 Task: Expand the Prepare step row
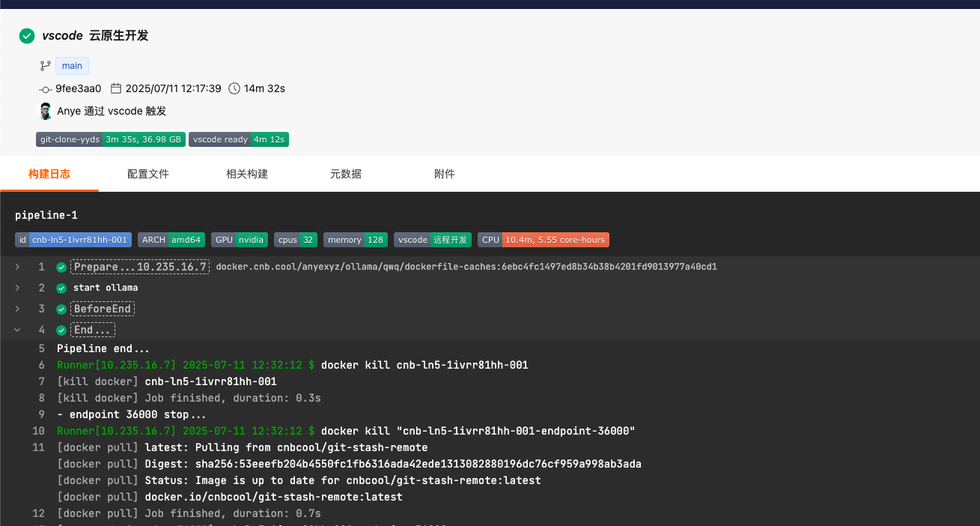point(17,267)
